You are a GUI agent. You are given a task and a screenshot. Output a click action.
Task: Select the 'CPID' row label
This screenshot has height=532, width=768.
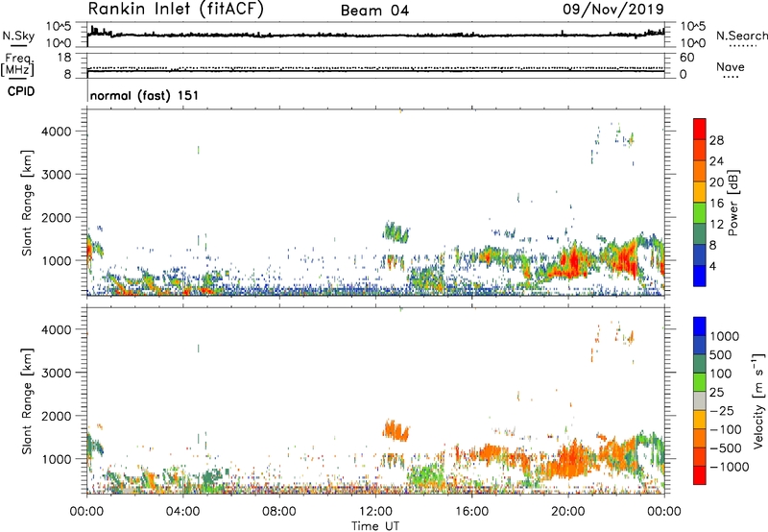pyautogui.click(x=20, y=91)
